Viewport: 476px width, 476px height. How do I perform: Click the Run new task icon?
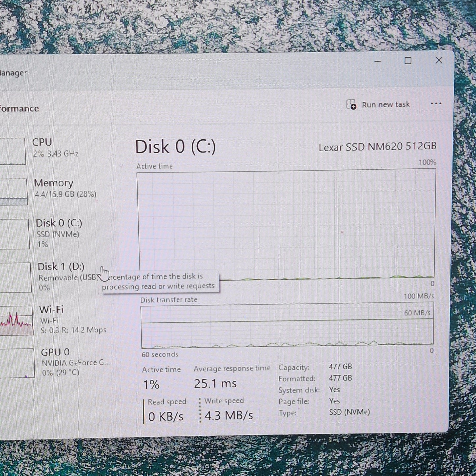click(x=351, y=104)
